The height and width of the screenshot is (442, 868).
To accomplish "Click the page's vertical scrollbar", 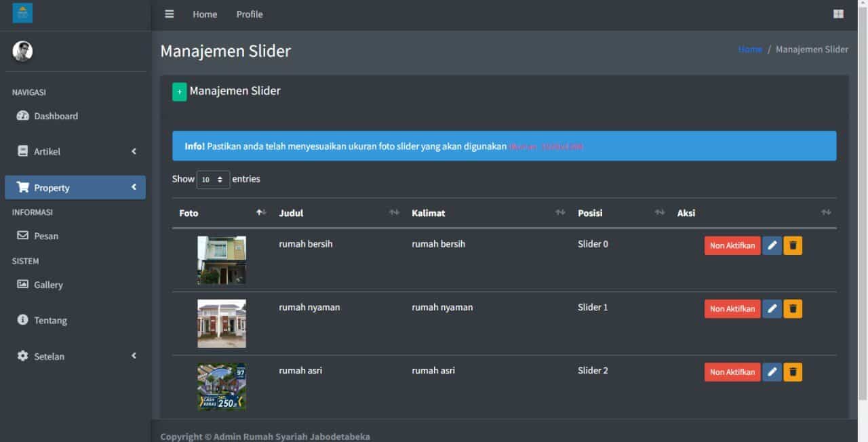I will point(863,203).
